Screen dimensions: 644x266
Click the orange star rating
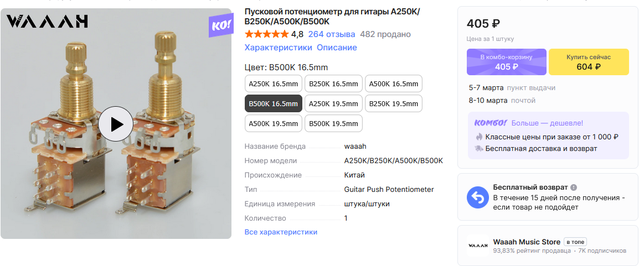[x=266, y=34]
